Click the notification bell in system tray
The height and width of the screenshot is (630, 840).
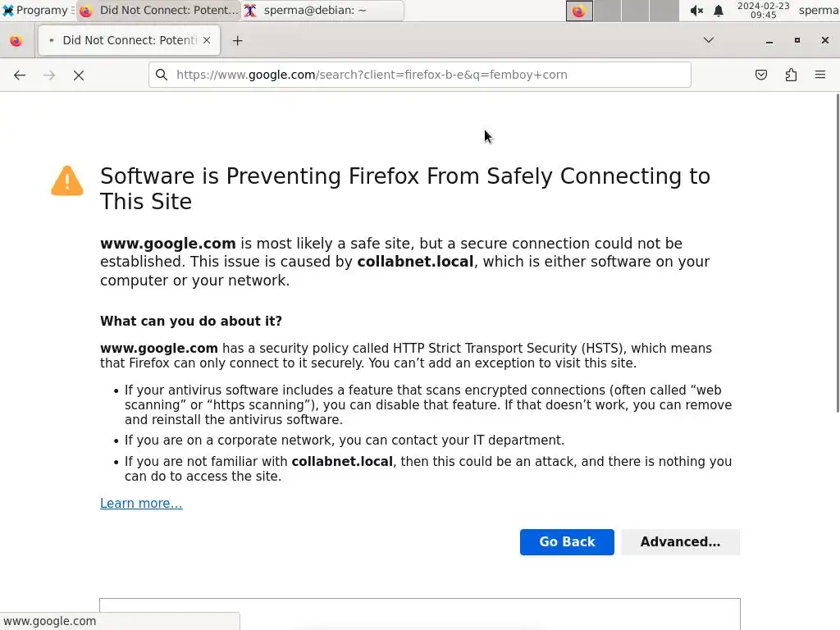[719, 11]
